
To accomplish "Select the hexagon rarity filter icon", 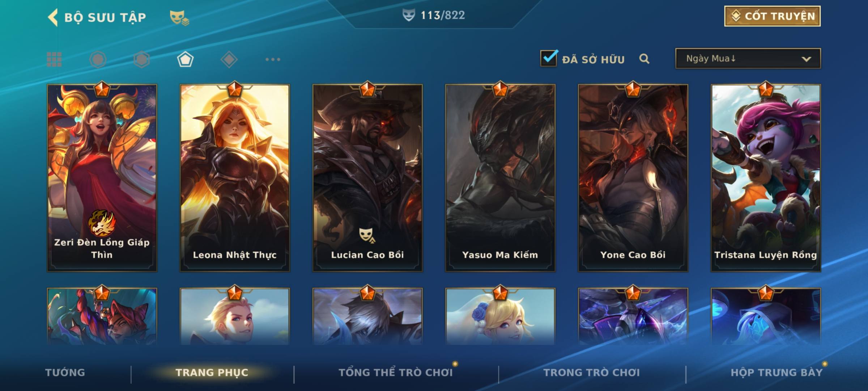I will pos(141,59).
